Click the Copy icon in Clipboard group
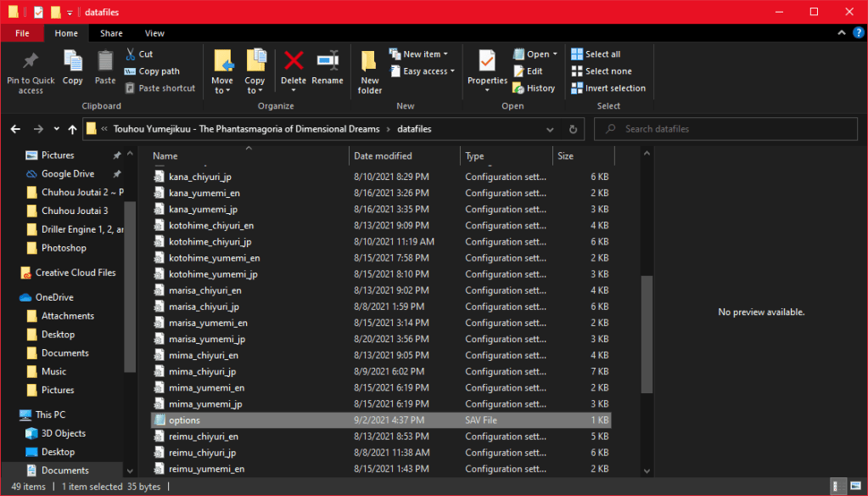 click(x=73, y=66)
